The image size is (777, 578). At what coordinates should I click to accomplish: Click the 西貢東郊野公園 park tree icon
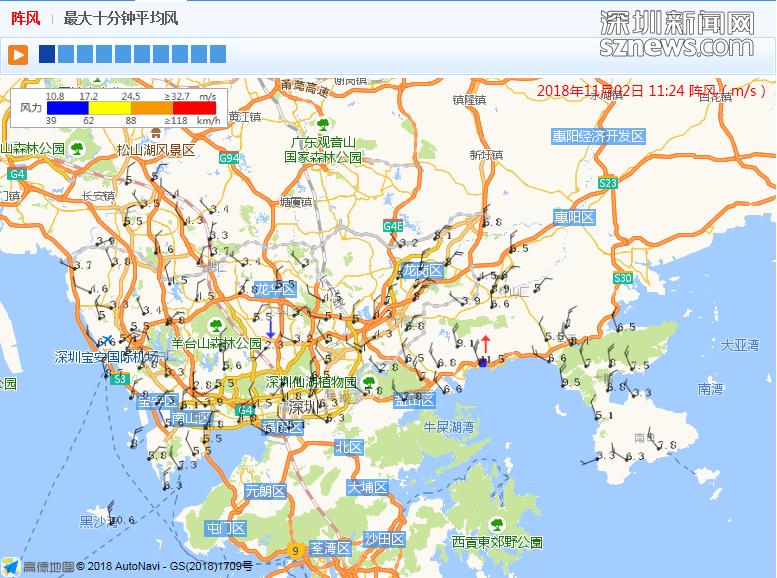497,525
